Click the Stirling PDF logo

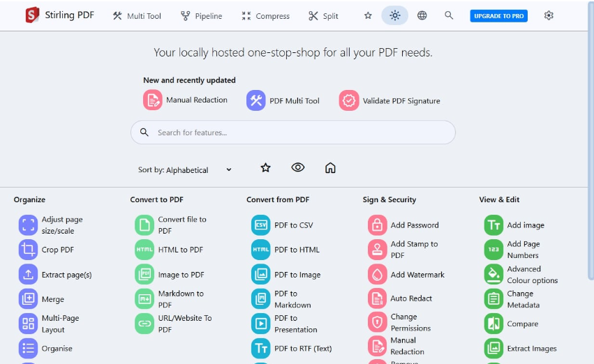[x=32, y=15]
